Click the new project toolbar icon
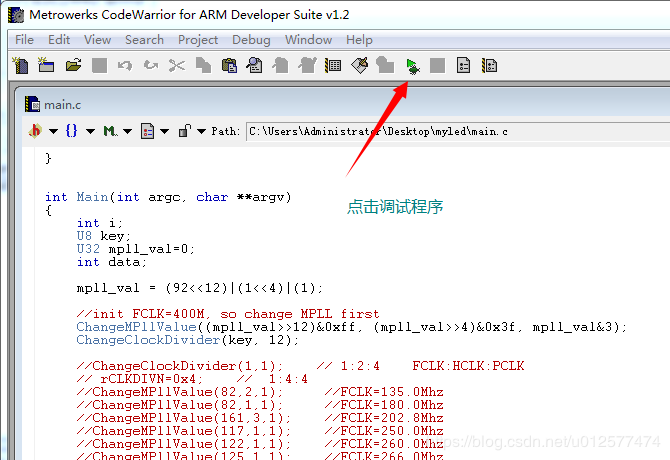Screen dimensions: 670x460 pyautogui.click(x=46, y=65)
